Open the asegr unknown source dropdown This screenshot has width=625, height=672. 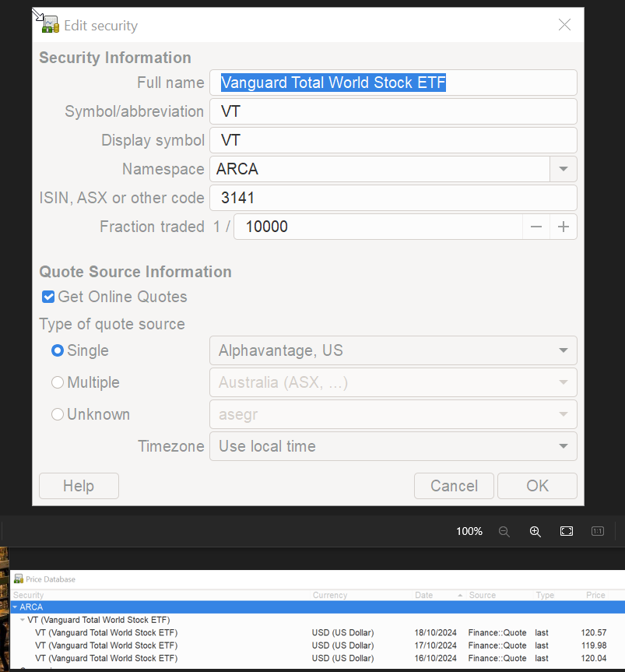(393, 414)
